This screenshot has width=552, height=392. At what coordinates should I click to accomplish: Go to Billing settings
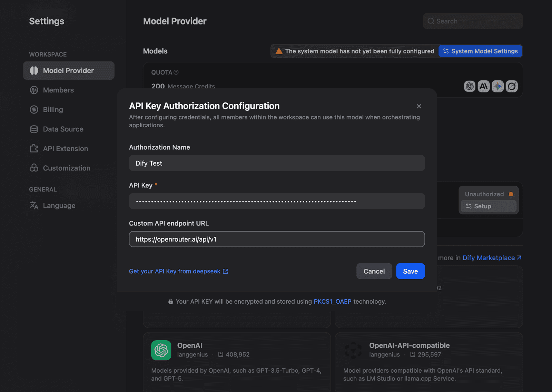tap(53, 110)
